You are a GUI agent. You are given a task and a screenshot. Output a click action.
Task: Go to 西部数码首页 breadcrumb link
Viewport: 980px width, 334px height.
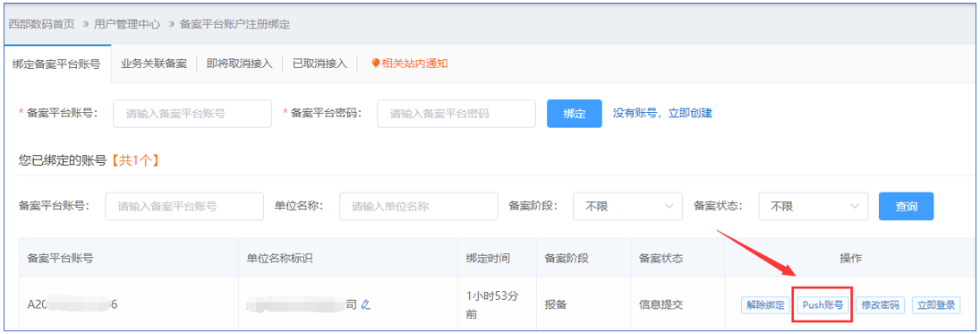[x=41, y=24]
